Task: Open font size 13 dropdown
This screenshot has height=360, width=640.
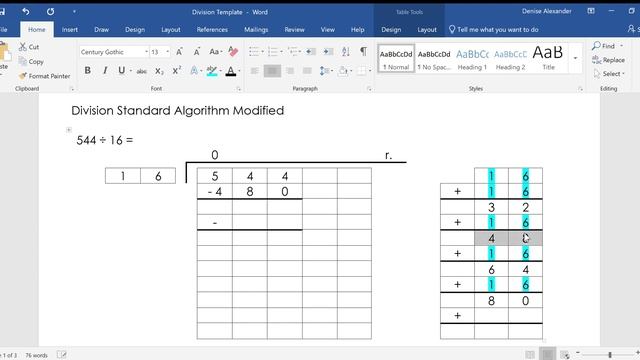Action: click(167, 52)
